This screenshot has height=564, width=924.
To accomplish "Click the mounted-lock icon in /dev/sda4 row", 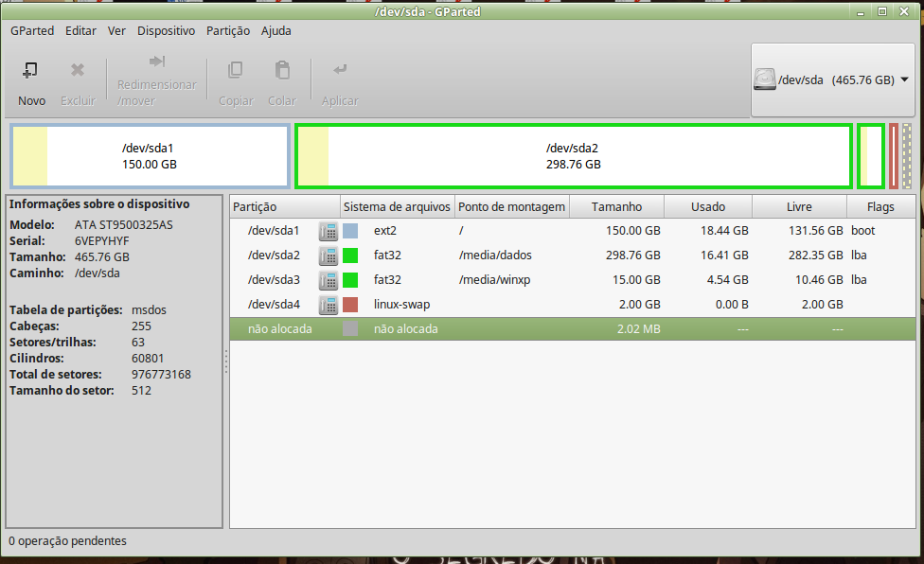I will (329, 305).
